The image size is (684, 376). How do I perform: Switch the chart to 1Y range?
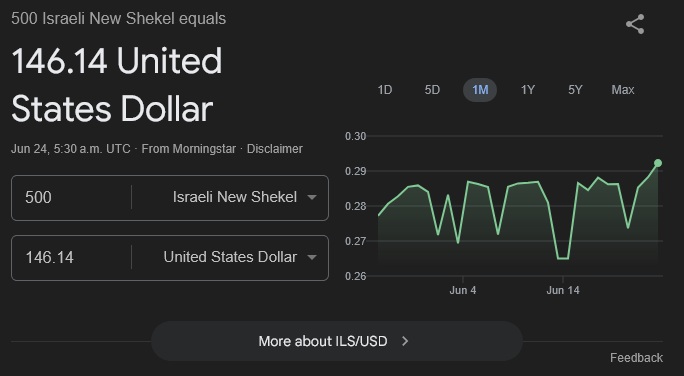point(527,90)
